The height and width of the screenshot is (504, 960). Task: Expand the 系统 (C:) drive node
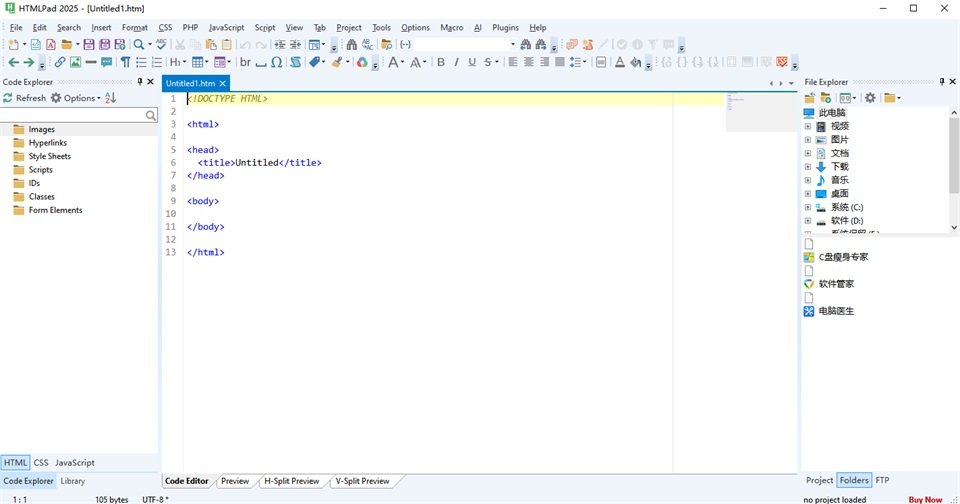pyautogui.click(x=808, y=207)
